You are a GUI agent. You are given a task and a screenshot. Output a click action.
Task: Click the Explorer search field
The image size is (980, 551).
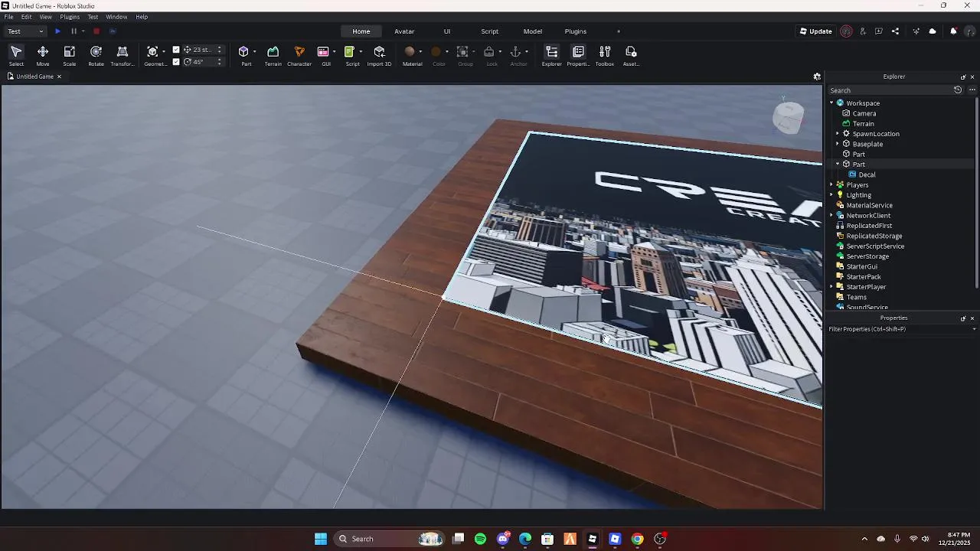click(x=890, y=90)
